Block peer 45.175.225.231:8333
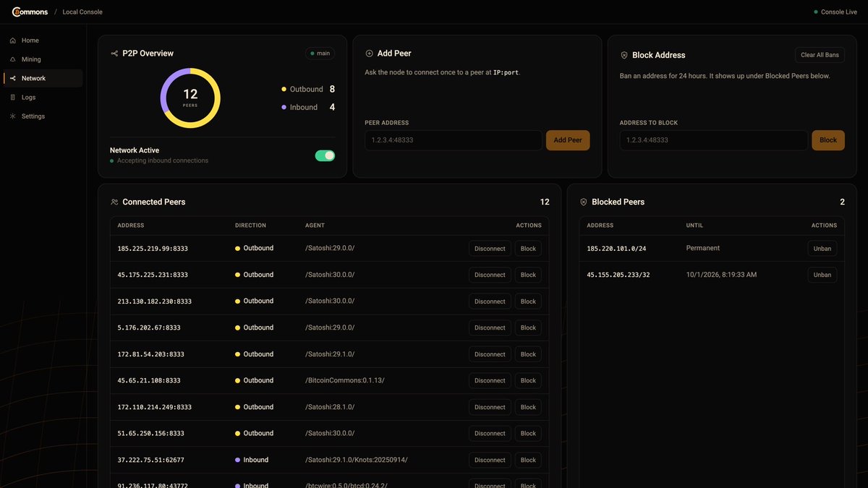Screen dimensions: 868x488 528,275
